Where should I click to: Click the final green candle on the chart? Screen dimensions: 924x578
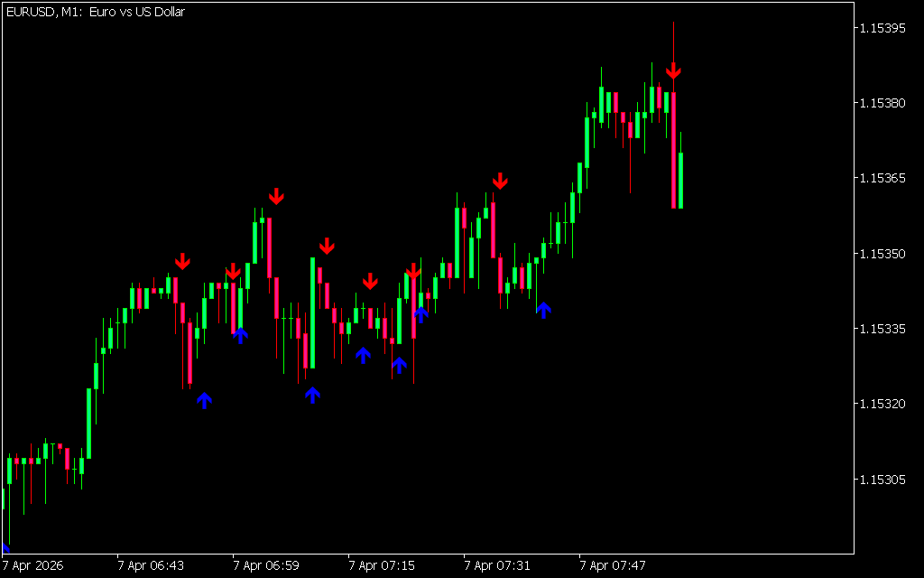[680, 181]
